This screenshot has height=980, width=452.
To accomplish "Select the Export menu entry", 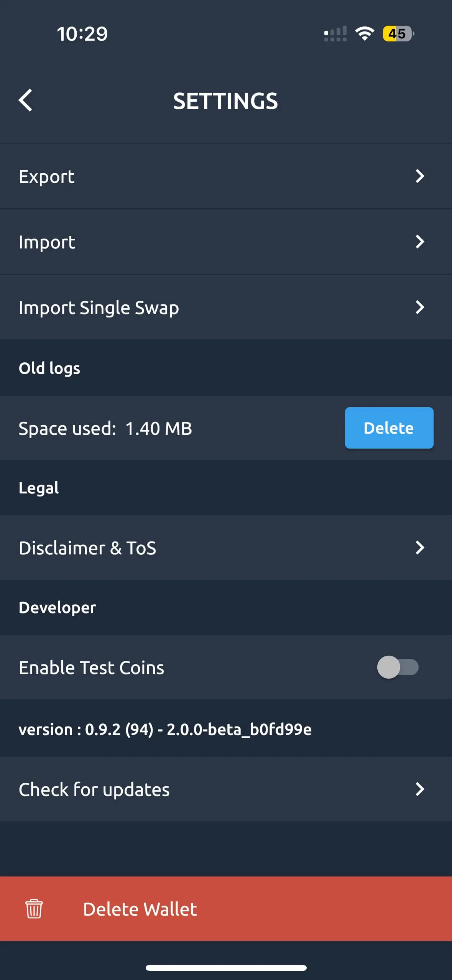I will (x=46, y=176).
